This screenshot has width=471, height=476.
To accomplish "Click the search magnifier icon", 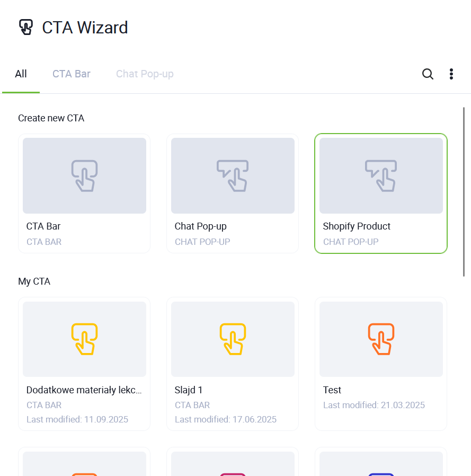I will (428, 74).
